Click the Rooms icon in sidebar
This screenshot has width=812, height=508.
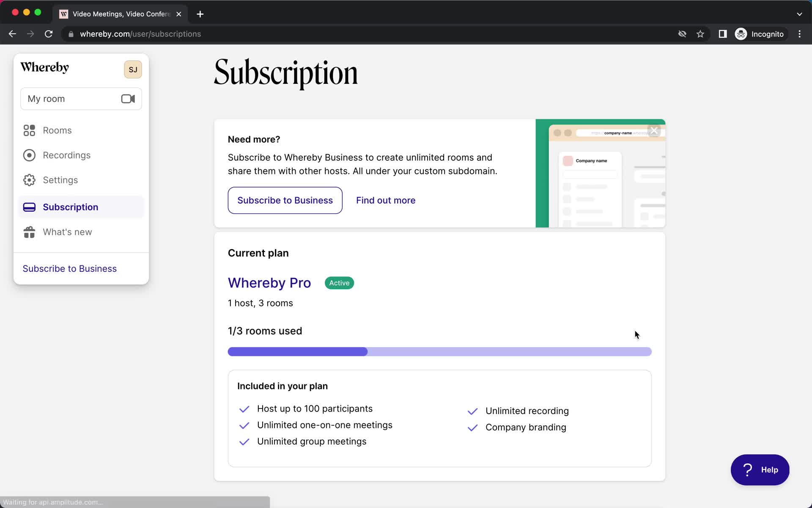coord(29,130)
